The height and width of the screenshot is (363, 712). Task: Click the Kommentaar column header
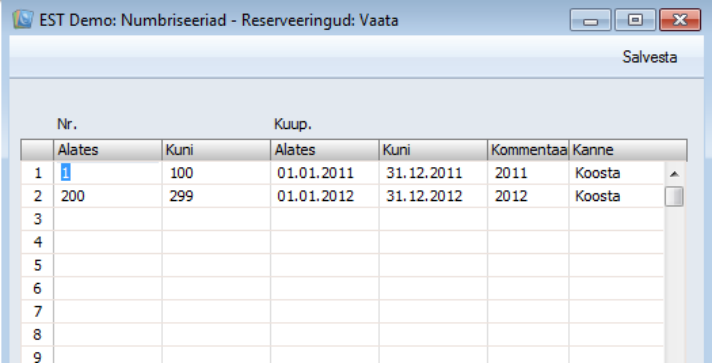click(528, 150)
